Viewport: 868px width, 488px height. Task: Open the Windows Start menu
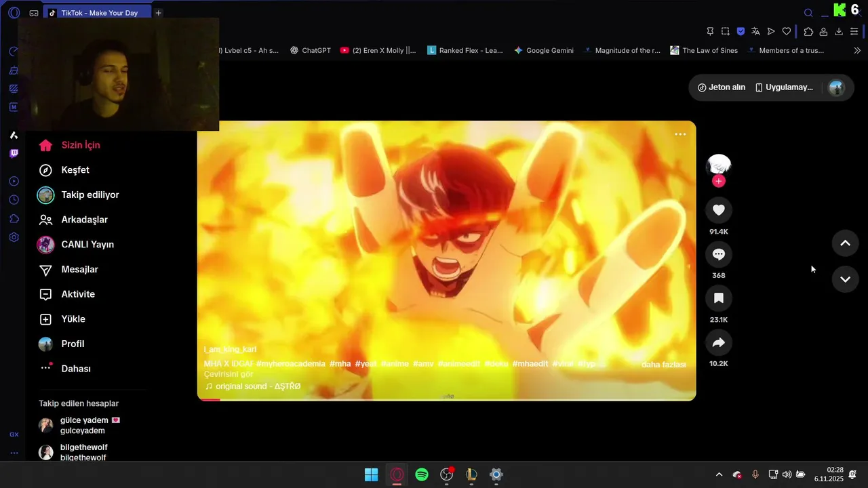pos(372,474)
